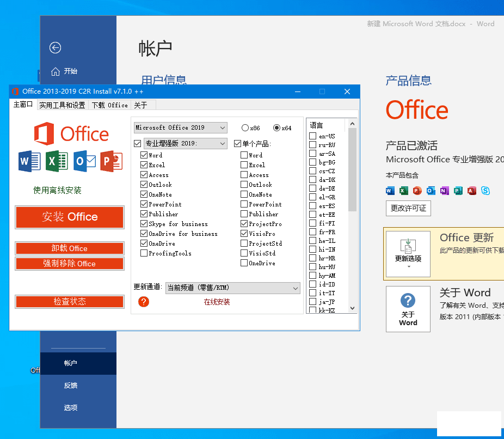Toggle the 单个产品 checkbox
The width and height of the screenshot is (504, 439).
[237, 143]
